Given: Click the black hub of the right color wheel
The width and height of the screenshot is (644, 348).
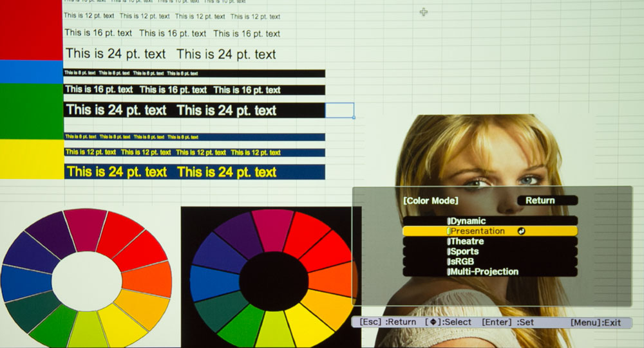Looking at the screenshot, I should point(274,281).
